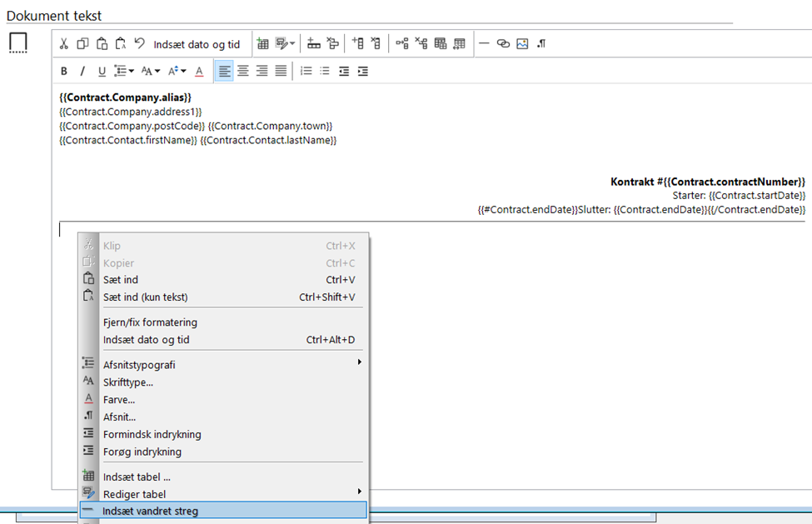This screenshot has width=812, height=524.
Task: Choose 'Sæt ind (kun tekst)' menu entry
Action: (x=223, y=297)
